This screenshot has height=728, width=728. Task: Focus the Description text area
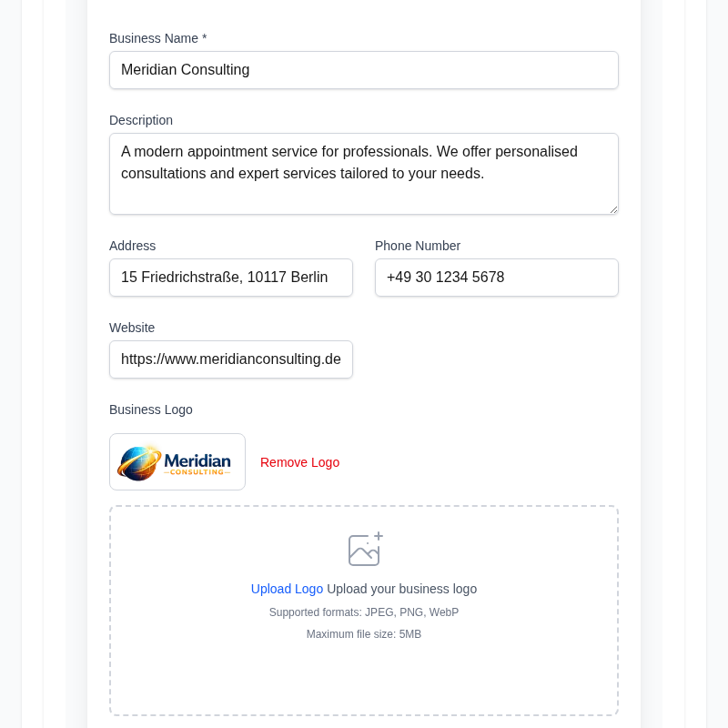(364, 173)
